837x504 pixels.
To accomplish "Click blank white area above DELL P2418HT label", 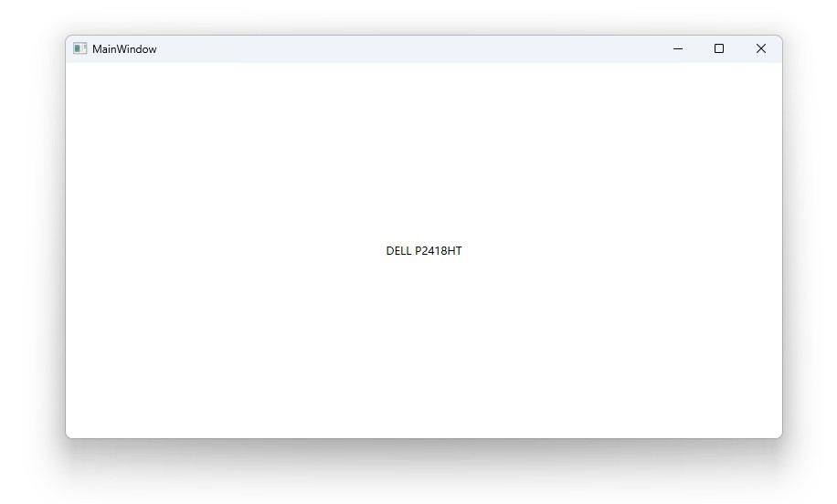I will pos(424,153).
